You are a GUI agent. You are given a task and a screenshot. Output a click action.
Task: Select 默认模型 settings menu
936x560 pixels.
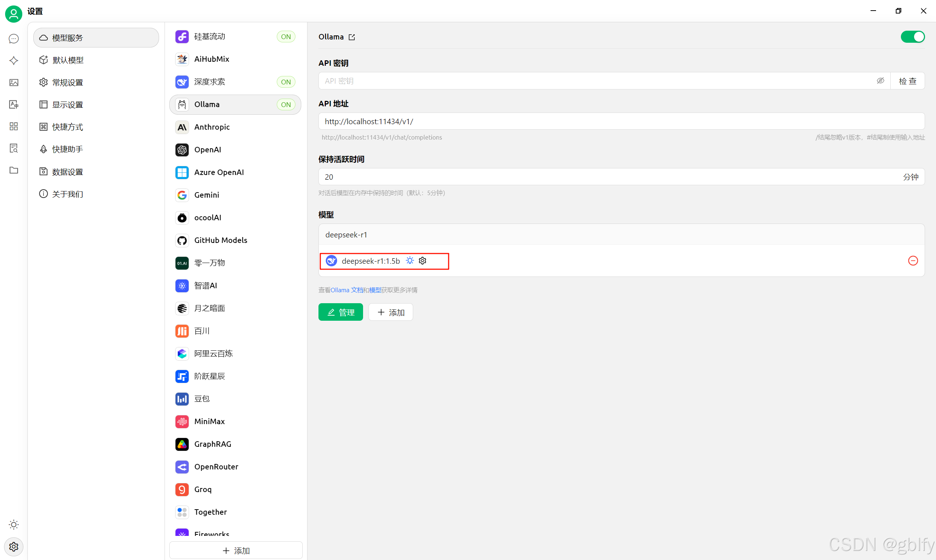tap(68, 60)
